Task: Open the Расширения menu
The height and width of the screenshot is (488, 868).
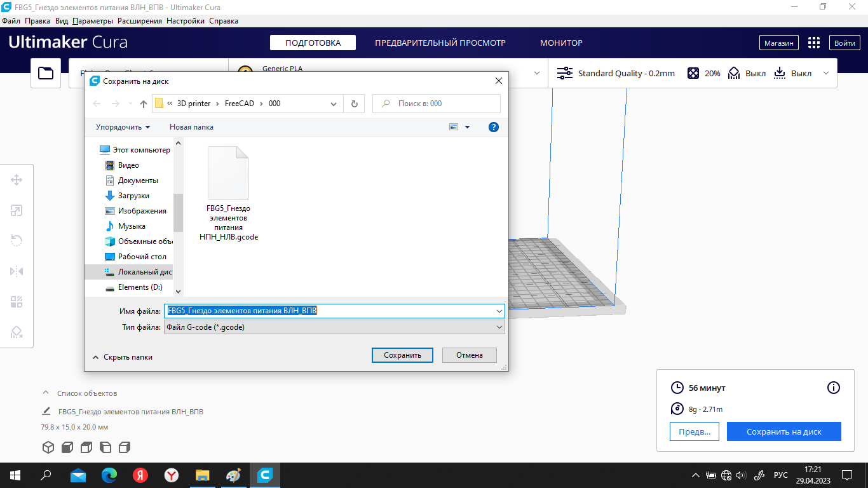Action: (x=140, y=21)
